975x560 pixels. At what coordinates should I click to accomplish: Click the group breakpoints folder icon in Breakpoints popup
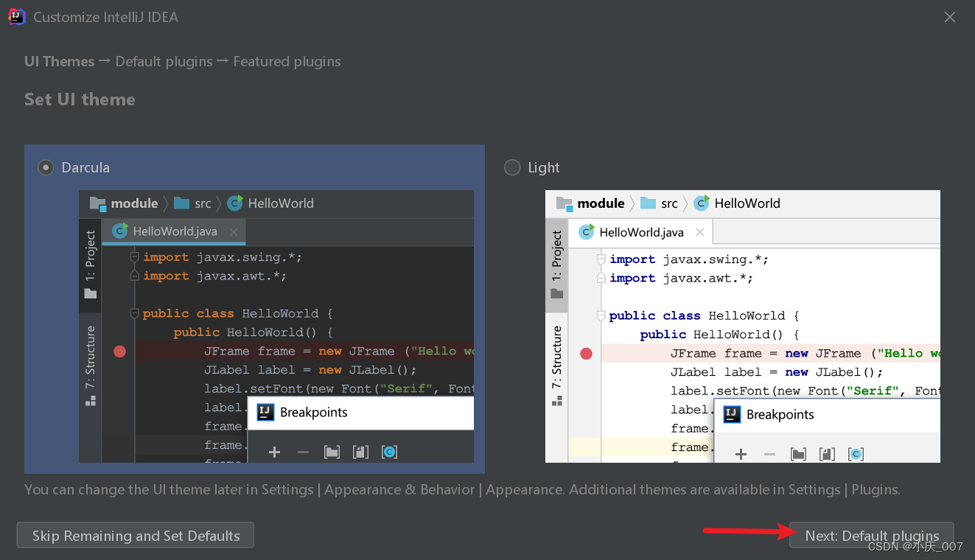point(332,452)
